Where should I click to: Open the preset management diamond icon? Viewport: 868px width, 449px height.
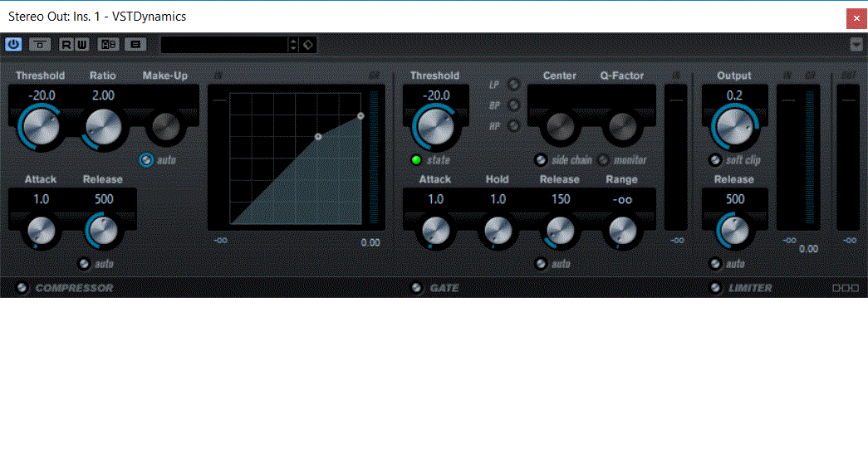pyautogui.click(x=308, y=45)
